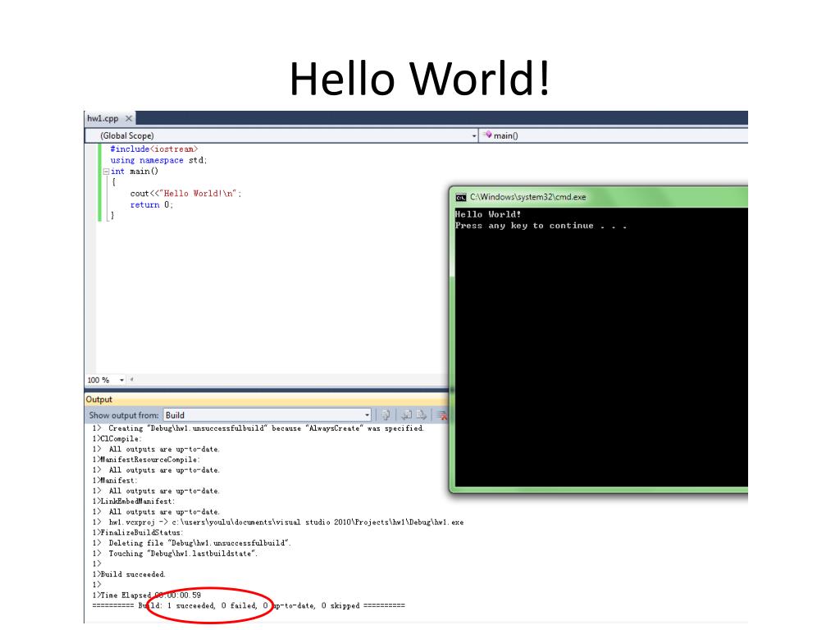Image resolution: width=840 pixels, height=630 pixels.
Task: Open the 100 % zoom dropdown
Action: coord(121,380)
